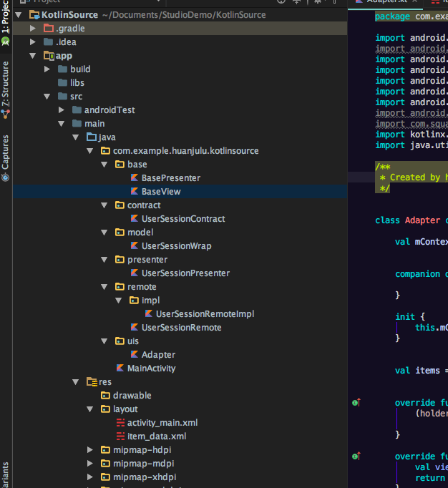This screenshot has width=448, height=488.
Task: Expand the androidTest folder arrow
Action: [x=61, y=110]
